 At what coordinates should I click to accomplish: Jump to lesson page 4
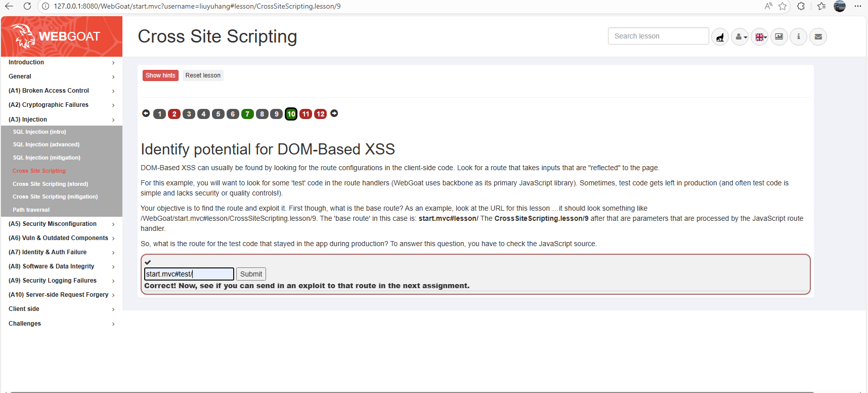click(204, 114)
